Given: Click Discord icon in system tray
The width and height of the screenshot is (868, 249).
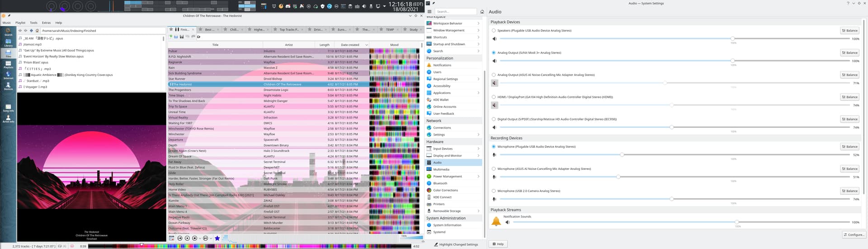Looking at the screenshot, I should click(288, 6).
